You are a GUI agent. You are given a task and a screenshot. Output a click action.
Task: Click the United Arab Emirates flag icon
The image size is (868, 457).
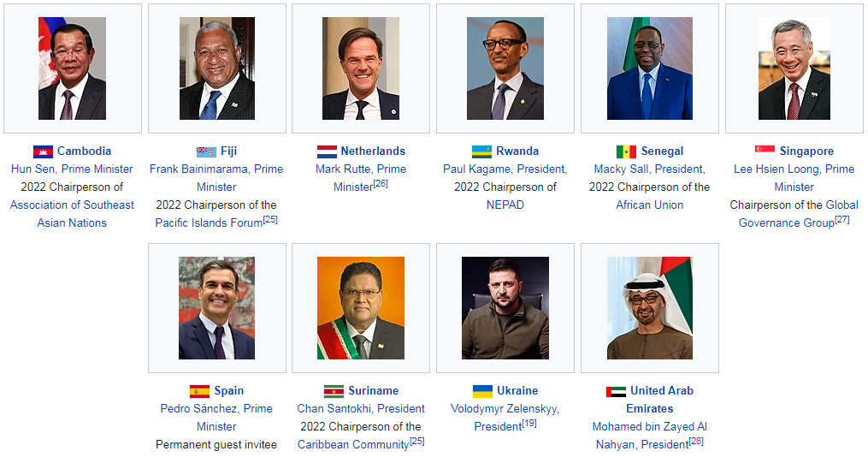pos(616,391)
